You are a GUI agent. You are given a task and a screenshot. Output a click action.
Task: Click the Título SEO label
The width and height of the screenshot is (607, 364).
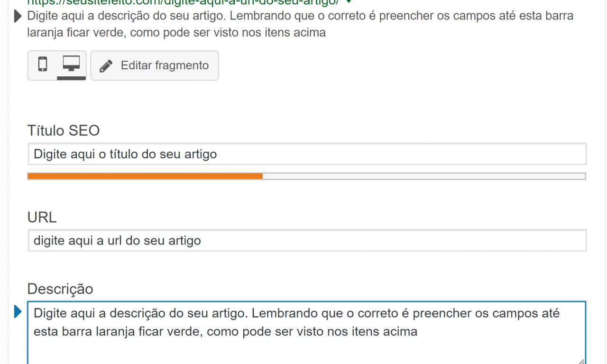coord(64,130)
